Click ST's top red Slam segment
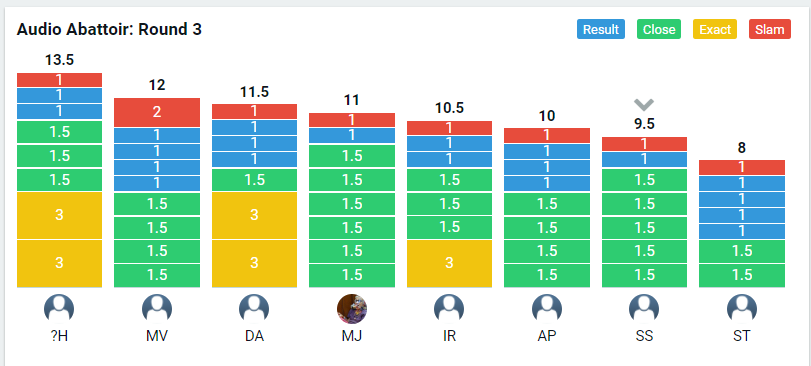Image resolution: width=811 pixels, height=366 pixels. coord(742,167)
